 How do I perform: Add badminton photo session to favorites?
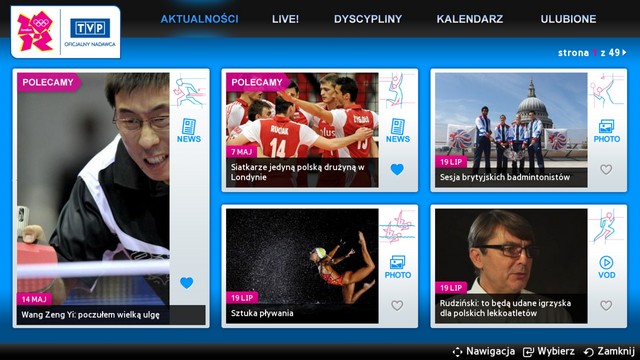pos(606,169)
